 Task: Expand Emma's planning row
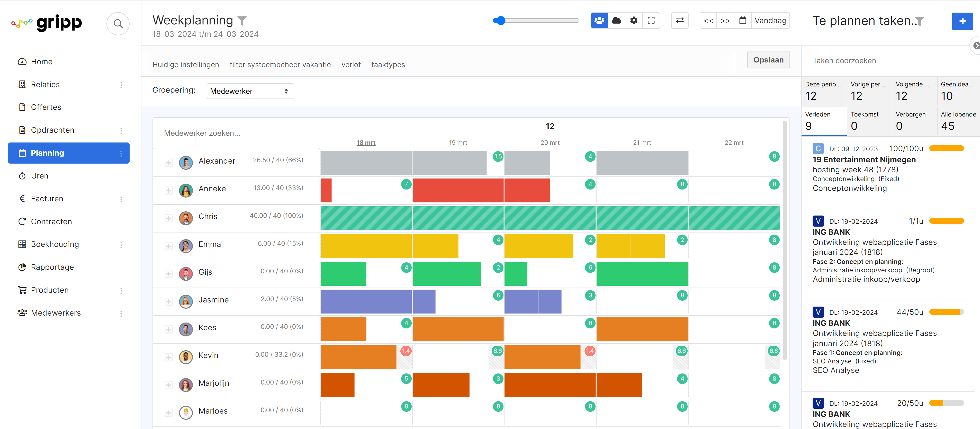(168, 246)
